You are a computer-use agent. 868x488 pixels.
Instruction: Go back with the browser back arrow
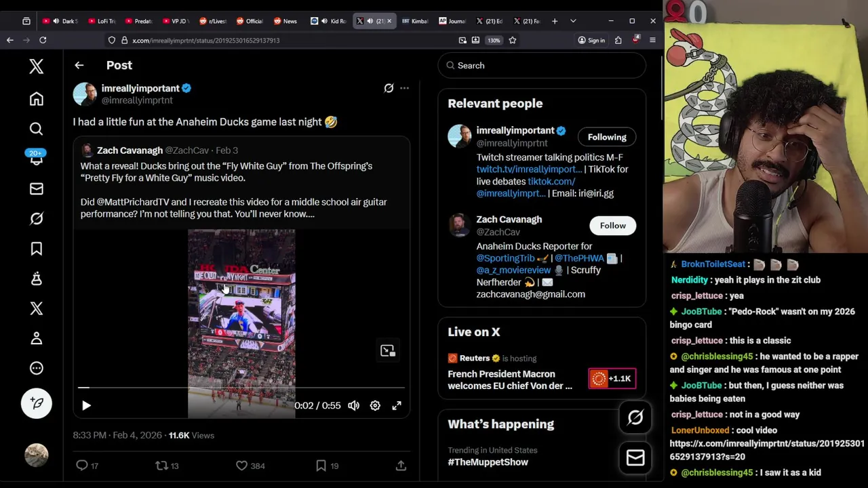[x=10, y=40]
